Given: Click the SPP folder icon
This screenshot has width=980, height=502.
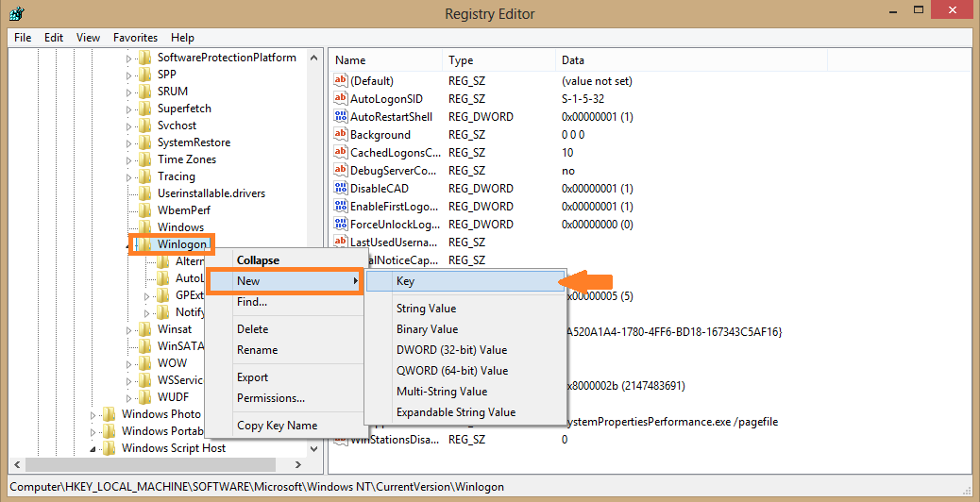Looking at the screenshot, I should tap(145, 75).
